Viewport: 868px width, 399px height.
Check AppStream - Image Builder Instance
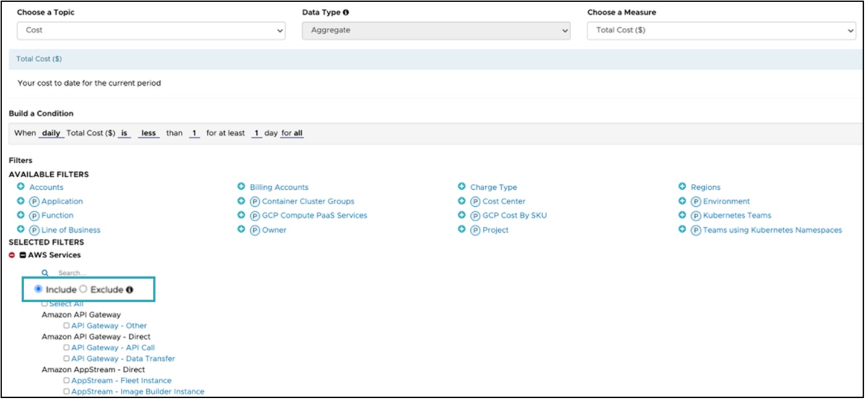66,391
